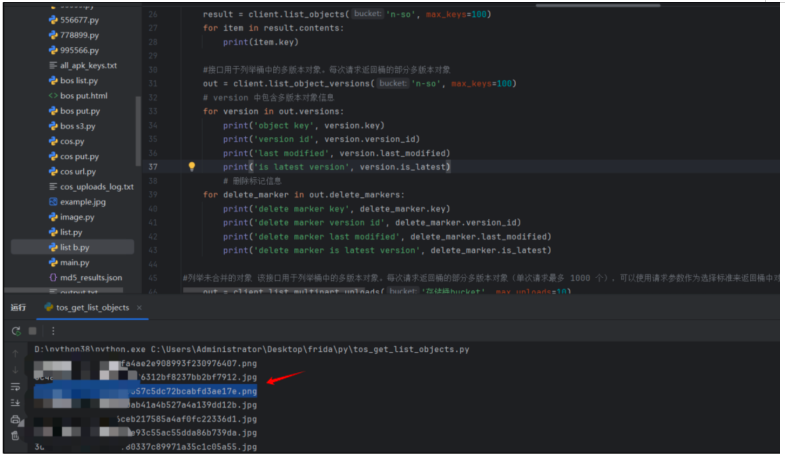Viewport: 785px width, 456px height.
Task: Click the print icon in the Run console sidebar
Action: (15, 419)
